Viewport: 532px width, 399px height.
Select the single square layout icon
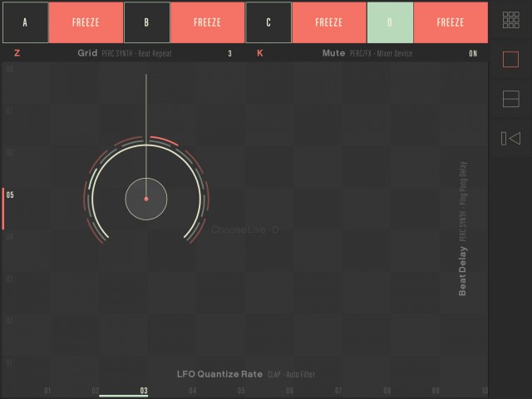click(510, 60)
